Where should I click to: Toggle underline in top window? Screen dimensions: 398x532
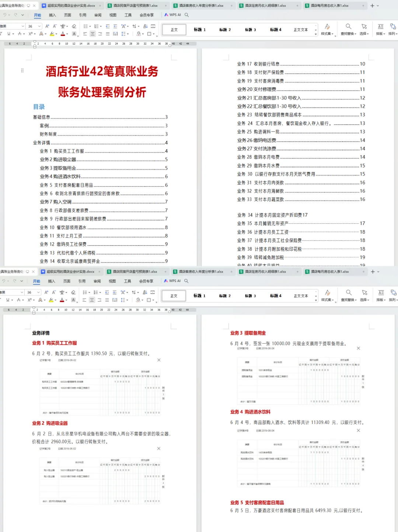[x=8, y=34]
